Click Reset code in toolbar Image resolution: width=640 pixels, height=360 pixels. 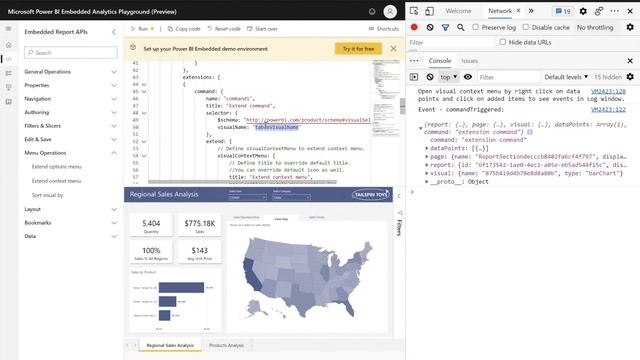click(x=224, y=29)
